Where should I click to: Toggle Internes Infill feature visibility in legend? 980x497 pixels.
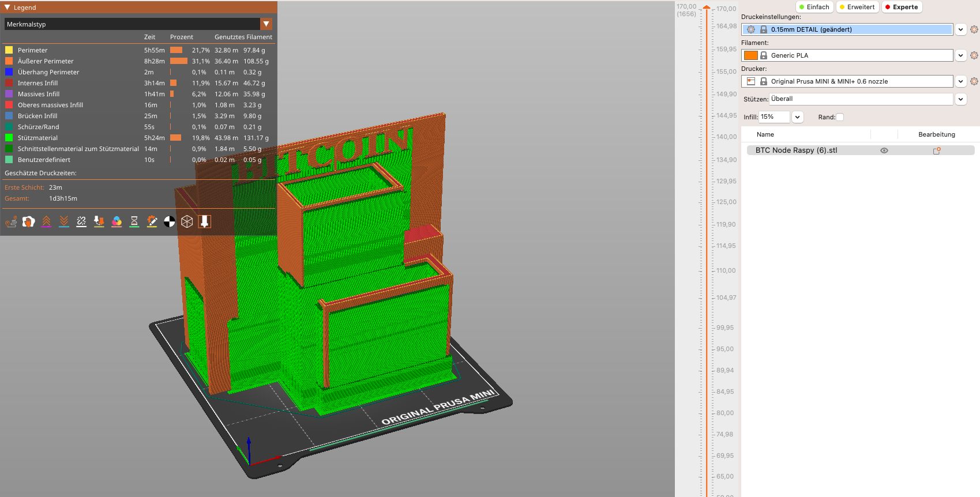coord(138,83)
